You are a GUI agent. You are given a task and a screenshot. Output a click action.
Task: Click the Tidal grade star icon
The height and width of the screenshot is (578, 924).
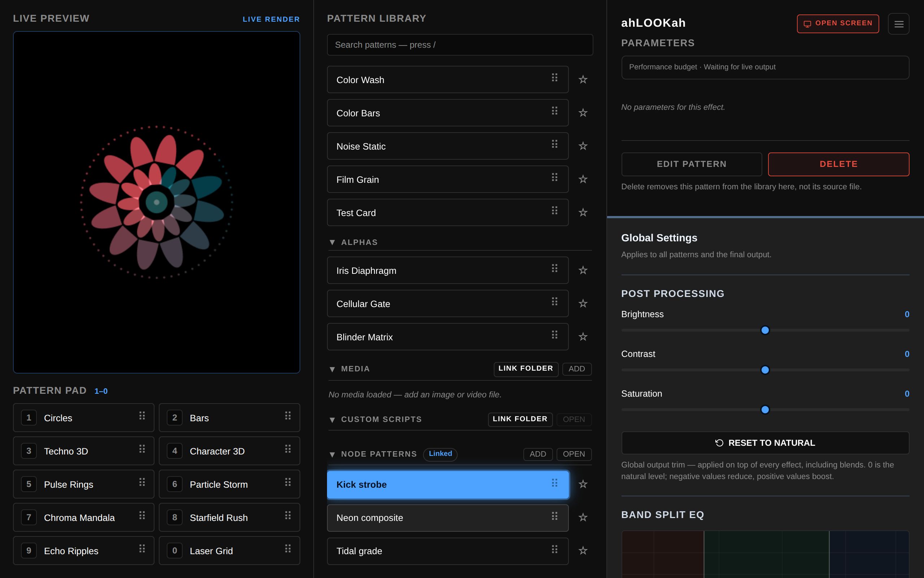(x=583, y=551)
